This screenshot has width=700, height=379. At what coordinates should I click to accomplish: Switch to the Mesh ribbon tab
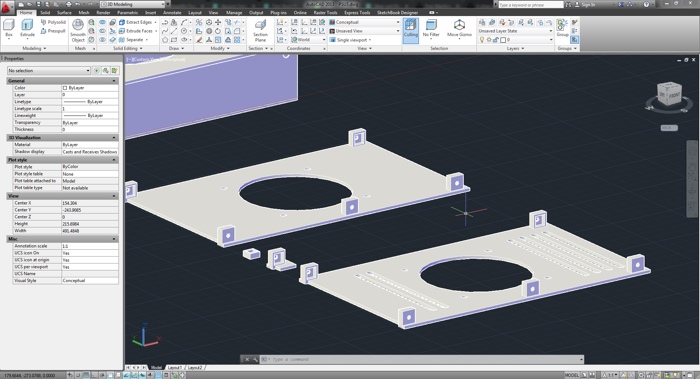(x=83, y=12)
